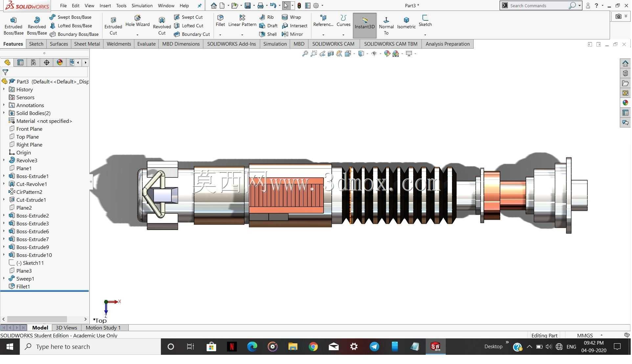Open FeatureManager Design Tree tab
632x364 pixels.
click(7, 62)
